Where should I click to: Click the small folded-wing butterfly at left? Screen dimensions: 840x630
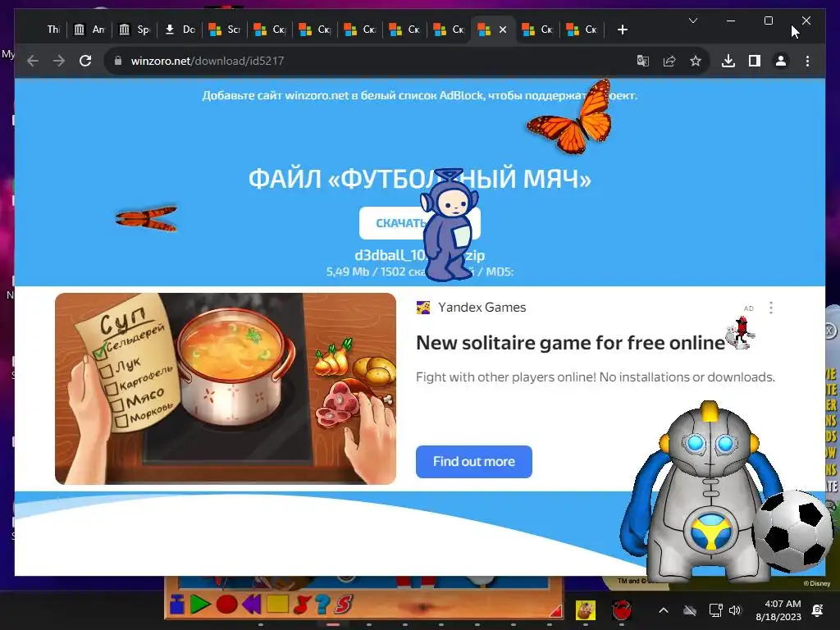(x=146, y=218)
